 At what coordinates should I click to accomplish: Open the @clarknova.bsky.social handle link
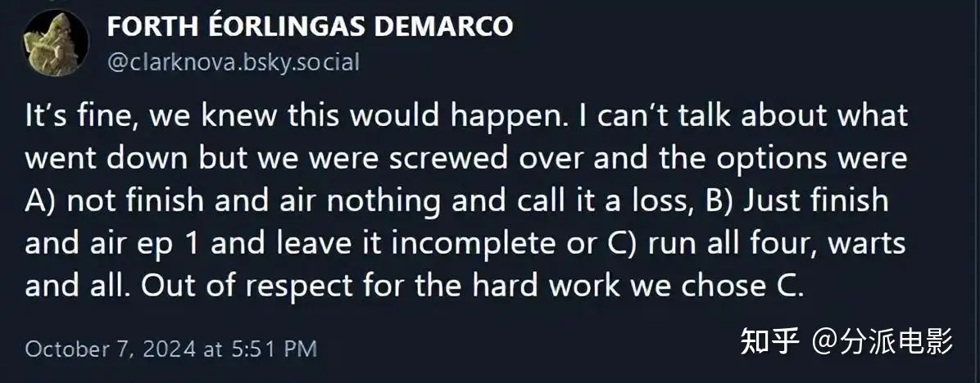pyautogui.click(x=234, y=61)
